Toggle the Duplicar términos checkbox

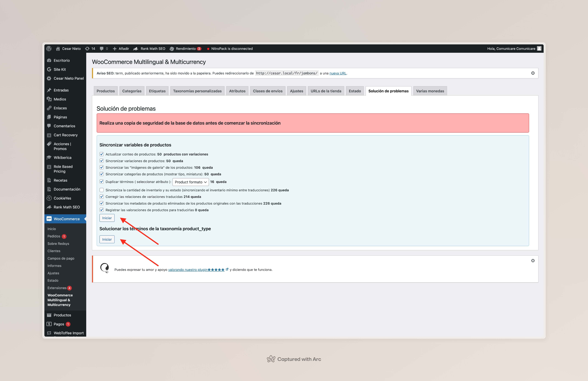(x=102, y=181)
